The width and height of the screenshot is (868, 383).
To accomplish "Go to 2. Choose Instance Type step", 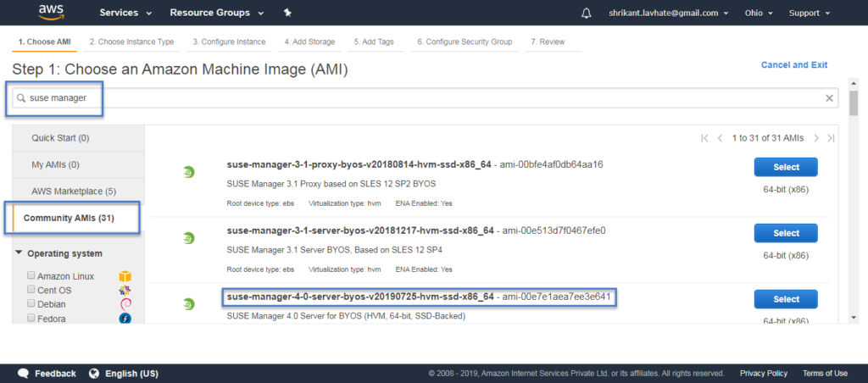I will (131, 42).
